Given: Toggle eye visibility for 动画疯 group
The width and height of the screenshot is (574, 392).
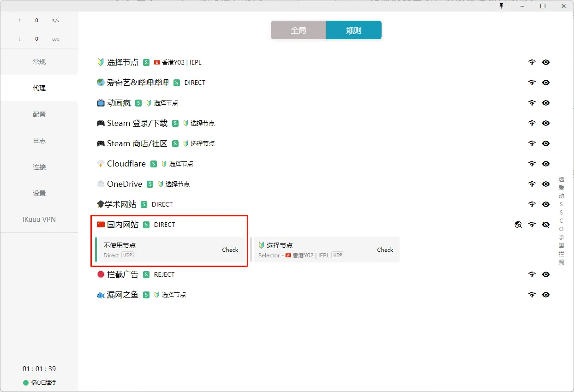Looking at the screenshot, I should tap(546, 103).
